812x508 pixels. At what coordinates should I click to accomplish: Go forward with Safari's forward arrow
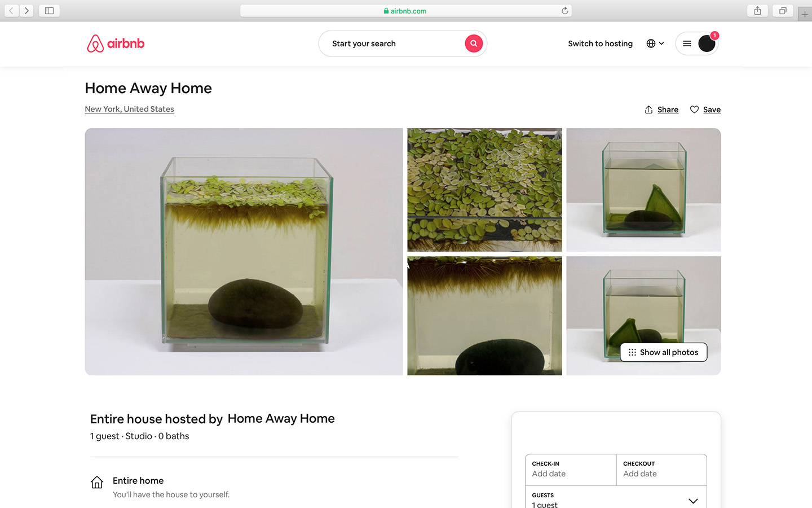click(27, 11)
